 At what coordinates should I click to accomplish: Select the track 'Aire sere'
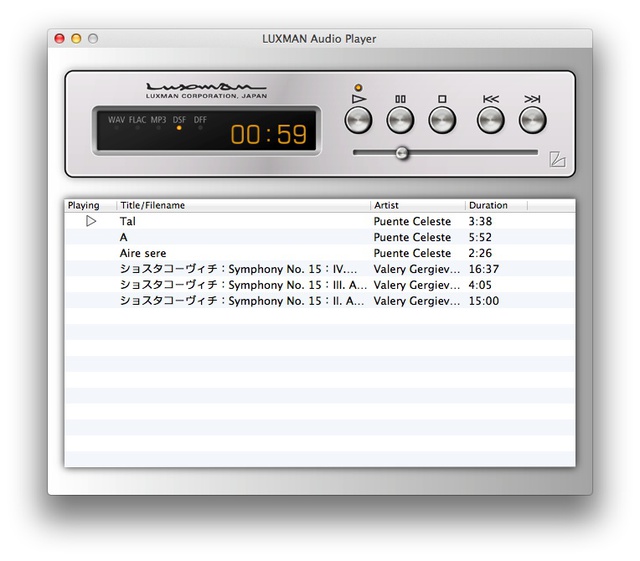point(143,253)
